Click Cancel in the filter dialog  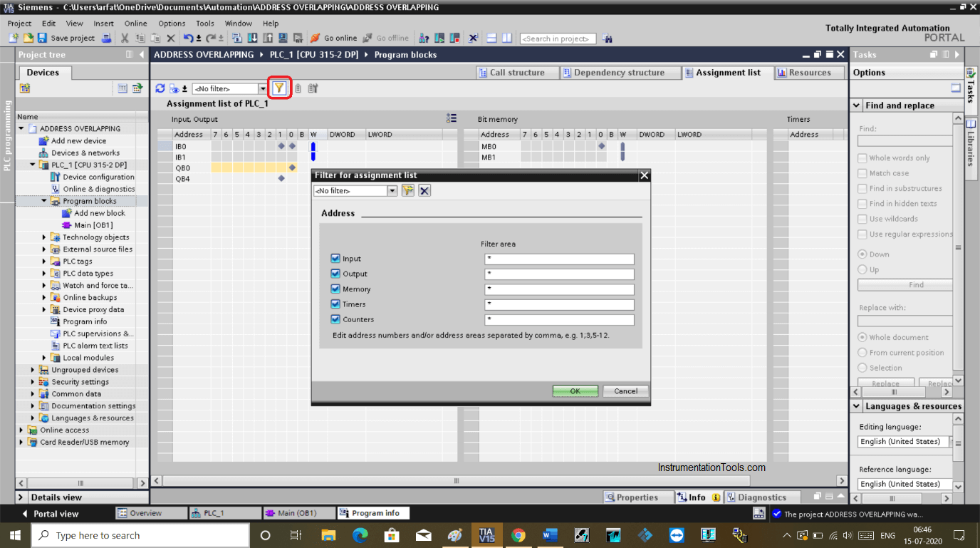626,391
